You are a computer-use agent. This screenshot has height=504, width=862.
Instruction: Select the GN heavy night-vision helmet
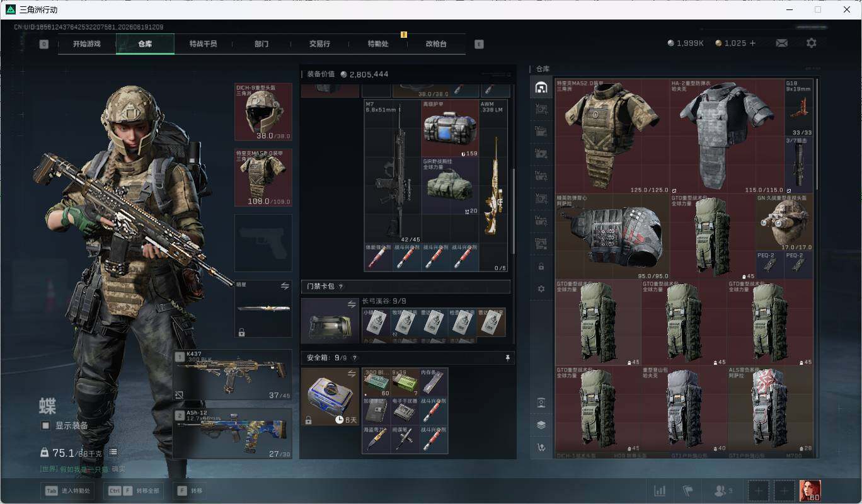[784, 222]
